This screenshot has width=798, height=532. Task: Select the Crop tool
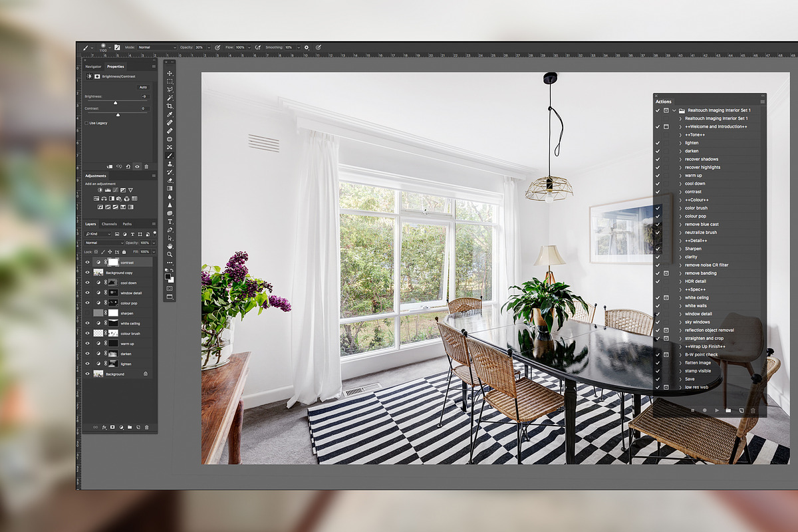pyautogui.click(x=170, y=106)
